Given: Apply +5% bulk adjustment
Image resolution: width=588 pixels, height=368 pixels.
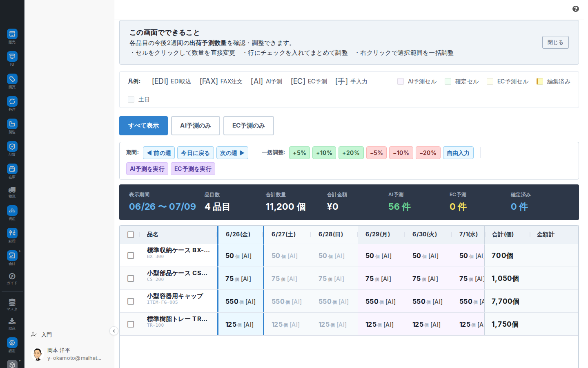Looking at the screenshot, I should pos(299,153).
